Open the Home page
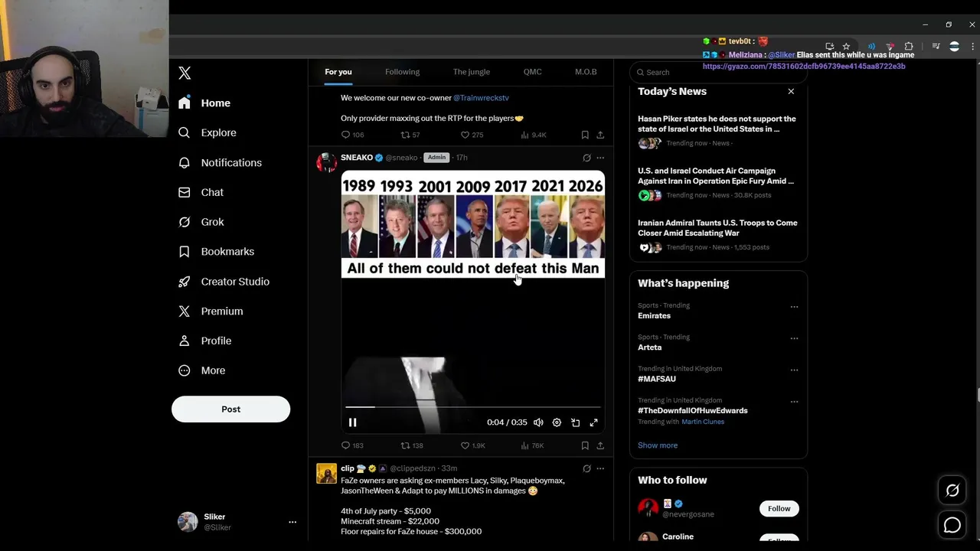Screen dimensions: 980x551 pyautogui.click(x=204, y=103)
